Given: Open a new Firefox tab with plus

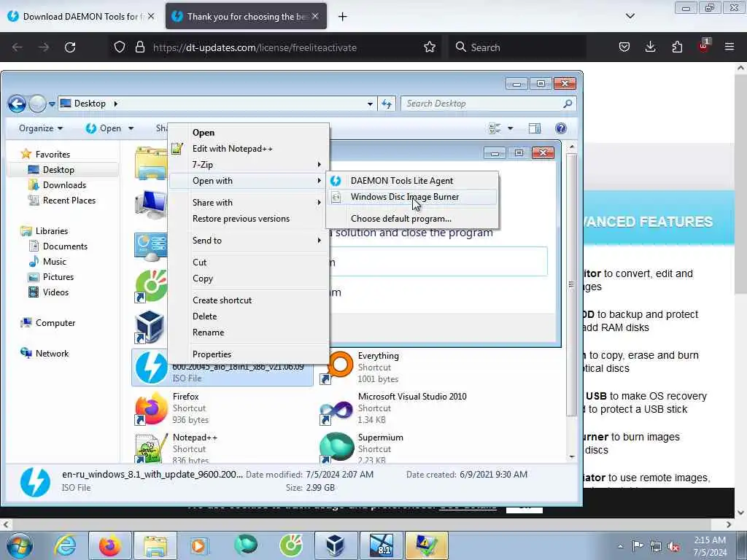Looking at the screenshot, I should coord(343,17).
